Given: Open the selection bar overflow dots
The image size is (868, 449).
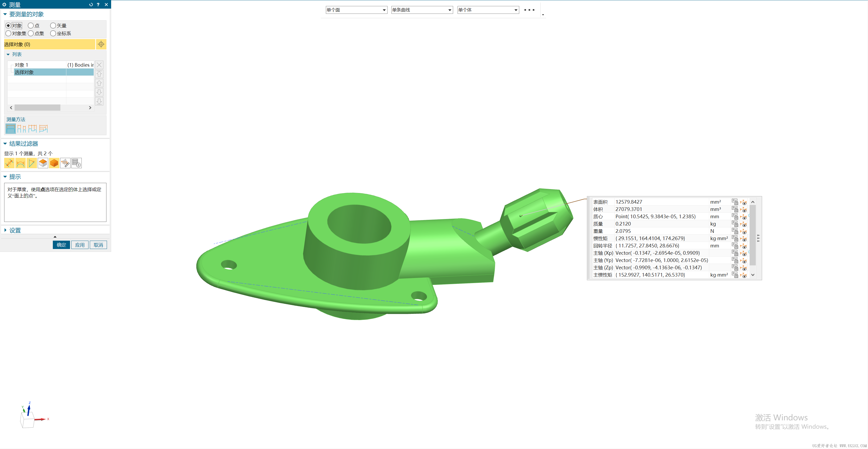Looking at the screenshot, I should [x=529, y=10].
